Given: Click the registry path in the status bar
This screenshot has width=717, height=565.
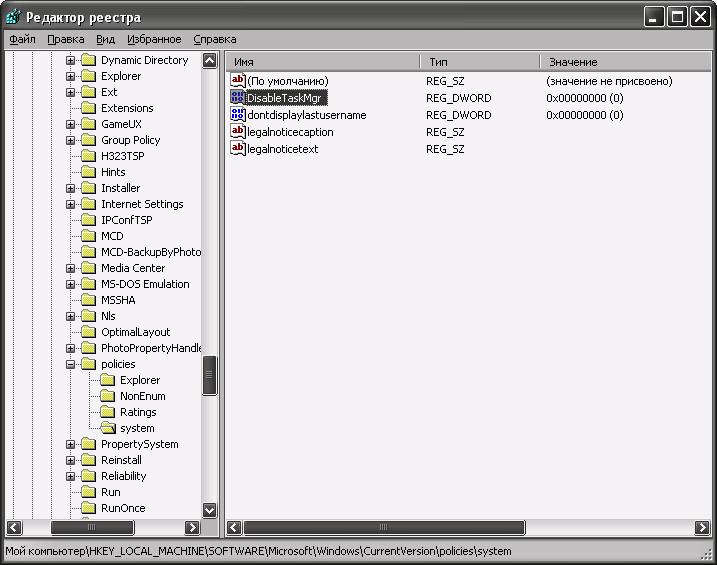Looking at the screenshot, I should [x=258, y=551].
